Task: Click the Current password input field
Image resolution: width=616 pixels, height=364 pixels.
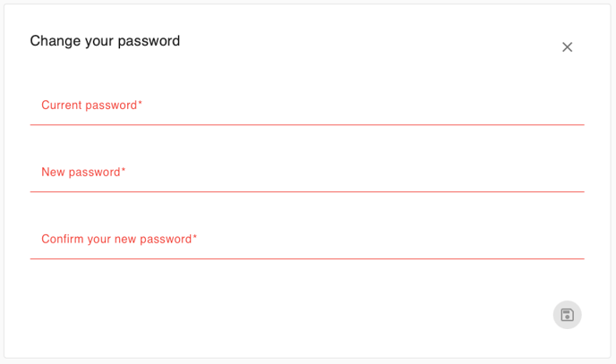Action: [x=307, y=106]
